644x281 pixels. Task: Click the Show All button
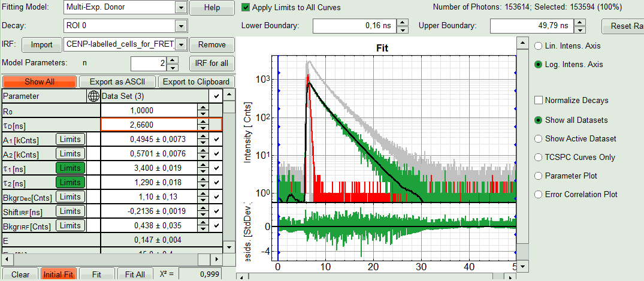pos(40,82)
